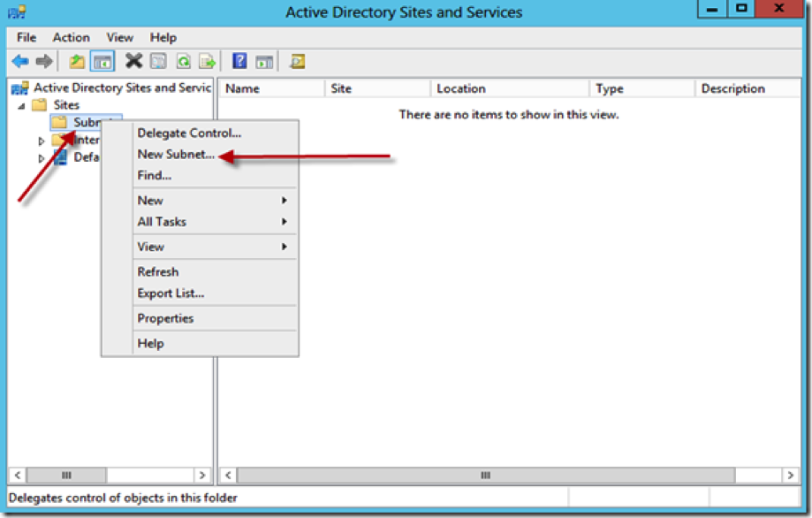Click the Sites folder icon in tree

40,105
